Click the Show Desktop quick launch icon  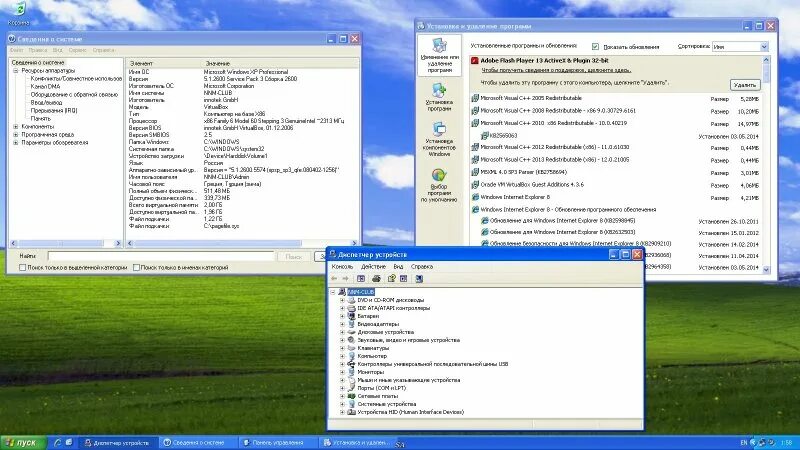pos(69,442)
